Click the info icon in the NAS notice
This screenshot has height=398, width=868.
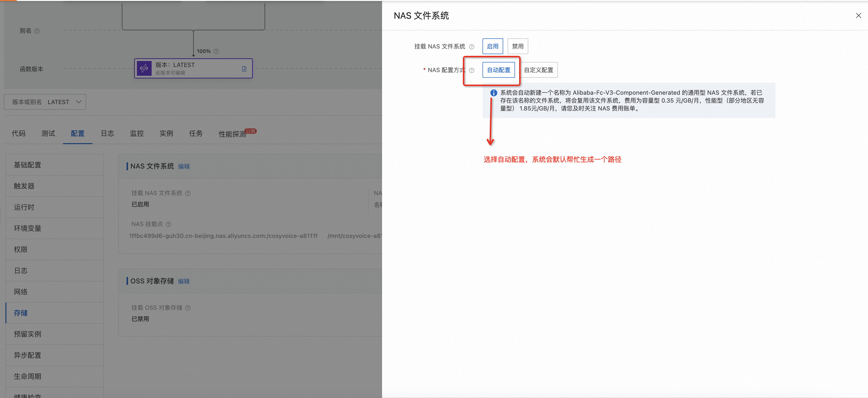pyautogui.click(x=494, y=92)
